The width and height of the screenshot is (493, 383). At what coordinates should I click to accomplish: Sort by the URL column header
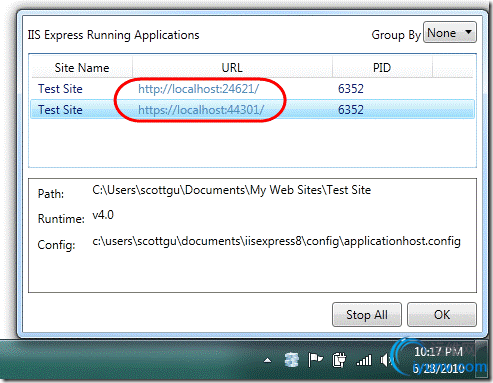tap(232, 68)
